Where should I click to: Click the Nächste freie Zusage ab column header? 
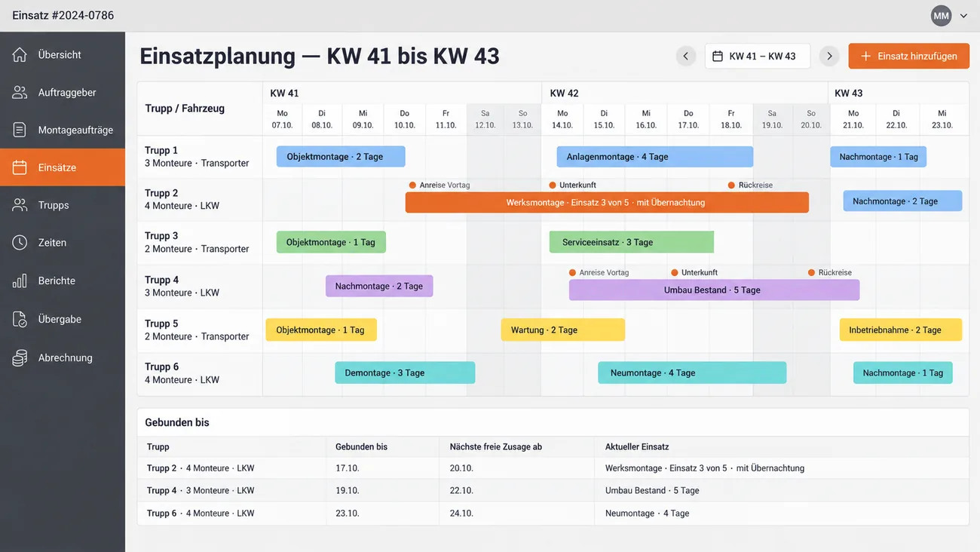click(496, 446)
